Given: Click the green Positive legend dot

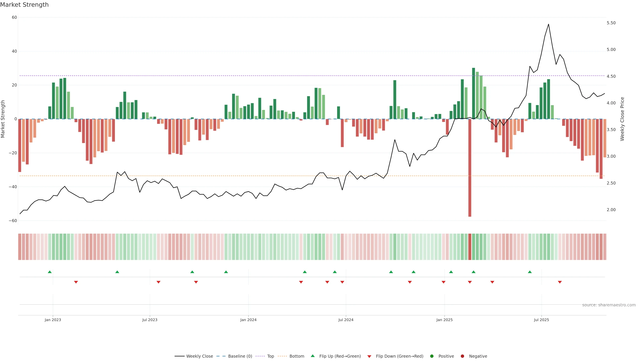Looking at the screenshot, I should pos(432,356).
